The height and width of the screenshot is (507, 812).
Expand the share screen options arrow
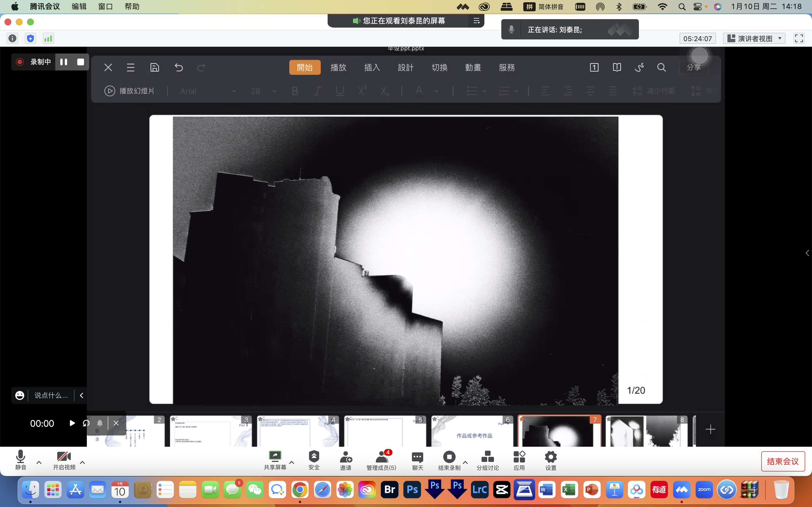pos(292,462)
